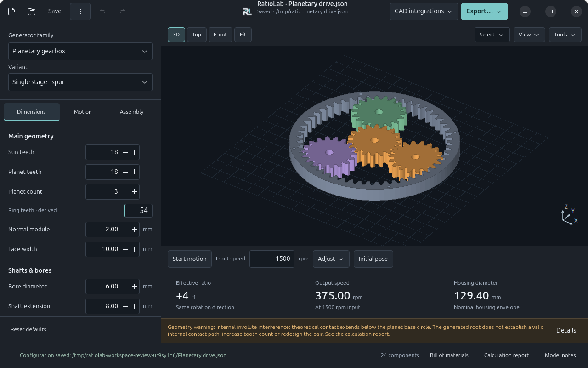The height and width of the screenshot is (368, 588).
Task: Increase Planet teeth with the plus icon
Action: coord(134,172)
